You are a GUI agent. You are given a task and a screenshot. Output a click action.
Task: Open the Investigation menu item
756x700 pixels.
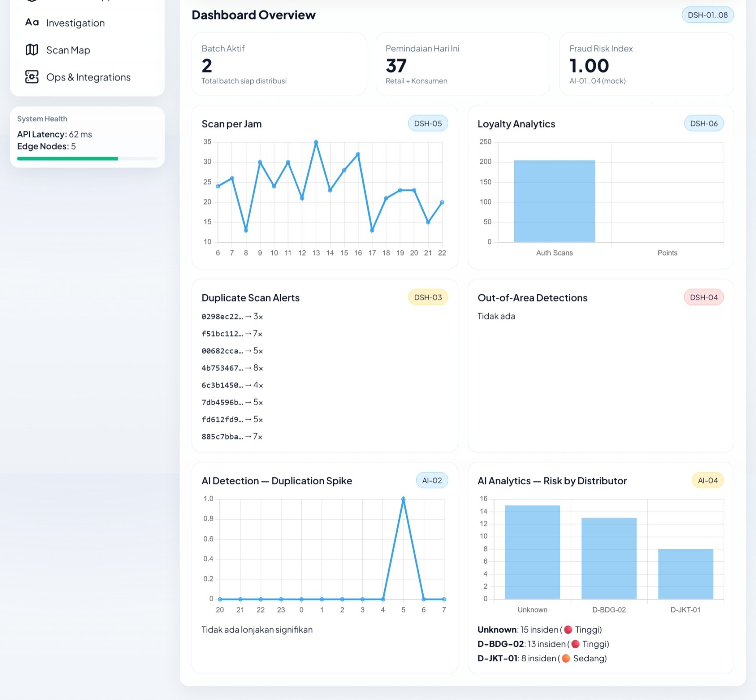[x=75, y=22]
